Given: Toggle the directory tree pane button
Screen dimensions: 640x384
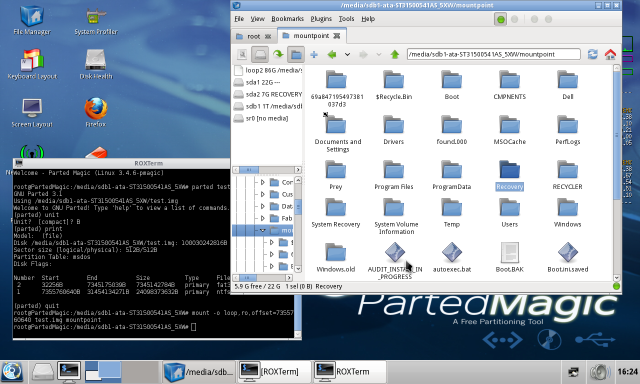Looking at the screenshot, I should click(x=296, y=54).
